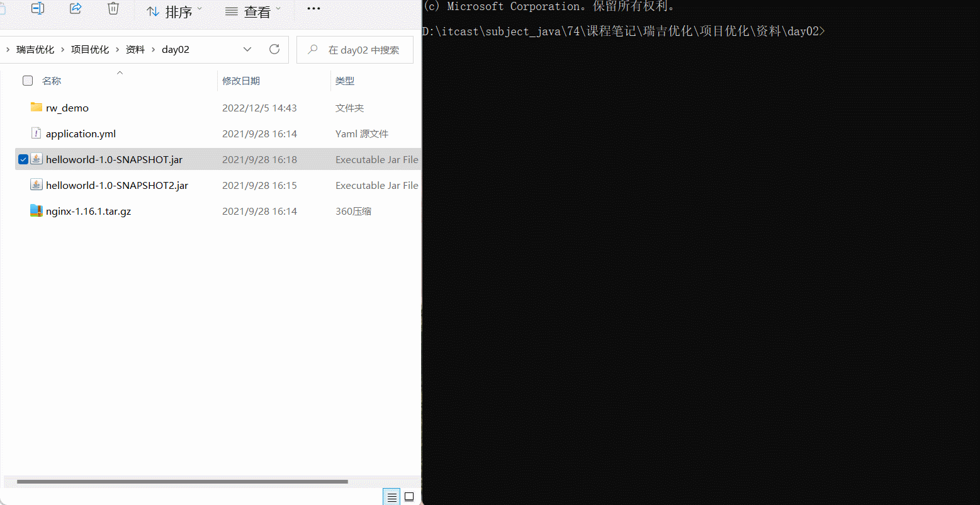Click the helloworld-1.0-SNAPSHOT.jar Java icon
This screenshot has width=980, height=505.
[36, 159]
